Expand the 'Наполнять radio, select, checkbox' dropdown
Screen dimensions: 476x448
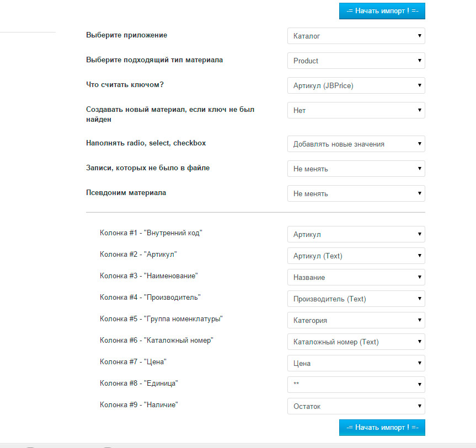pyautogui.click(x=356, y=144)
